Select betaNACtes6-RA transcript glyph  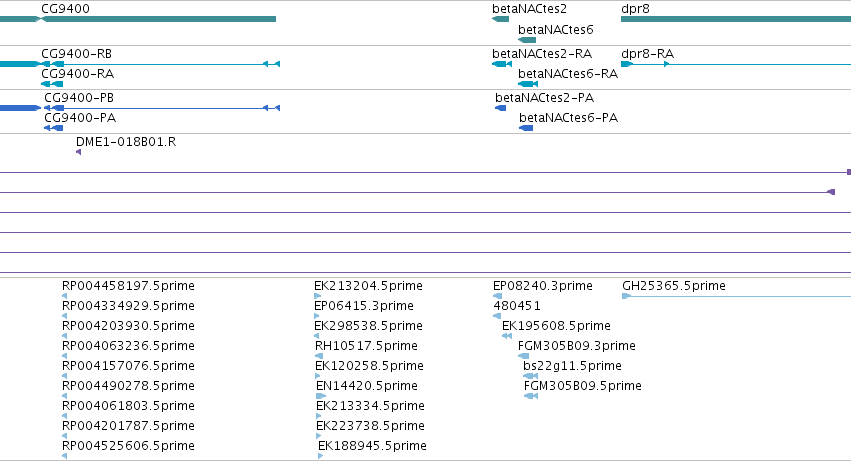click(528, 84)
